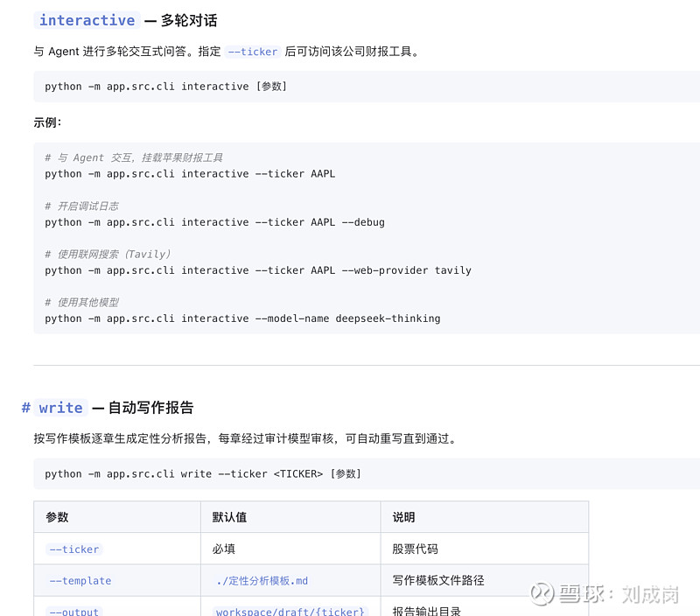The width and height of the screenshot is (700, 616).
Task: Click the --ticker inline code in description
Action: [x=253, y=52]
